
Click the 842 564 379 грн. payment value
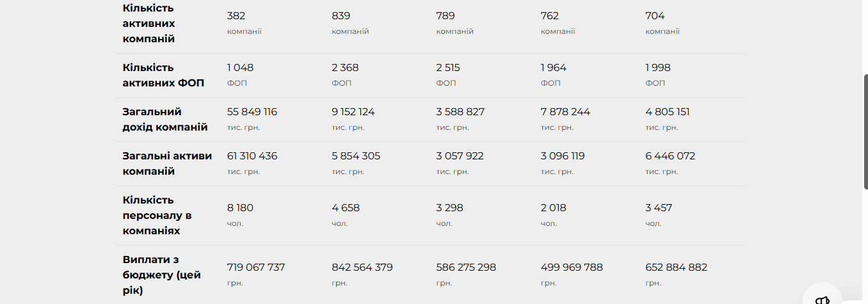tap(362, 275)
